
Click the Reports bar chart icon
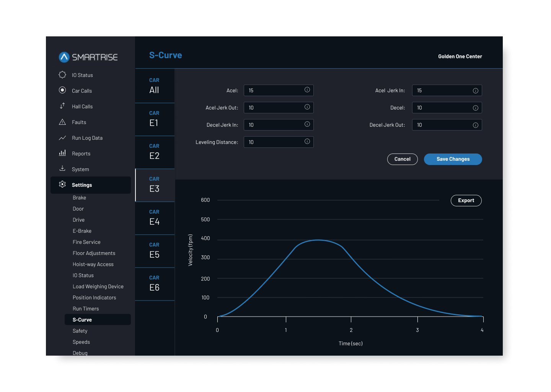click(x=62, y=153)
